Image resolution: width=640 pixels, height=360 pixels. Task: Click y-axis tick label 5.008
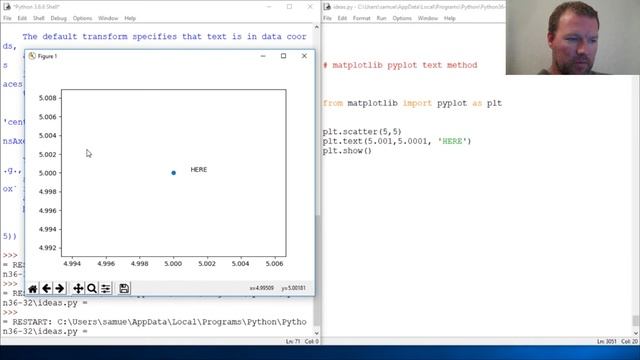pyautogui.click(x=47, y=98)
